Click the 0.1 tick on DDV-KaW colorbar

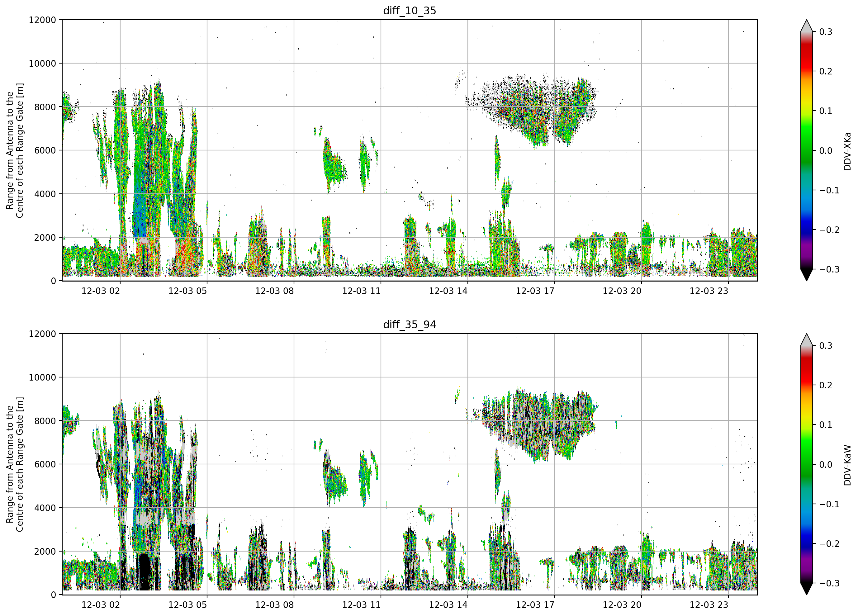click(x=826, y=425)
